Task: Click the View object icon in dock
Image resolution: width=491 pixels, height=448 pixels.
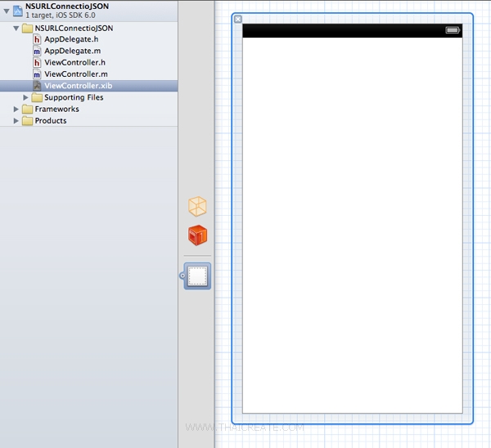Action: (x=197, y=277)
